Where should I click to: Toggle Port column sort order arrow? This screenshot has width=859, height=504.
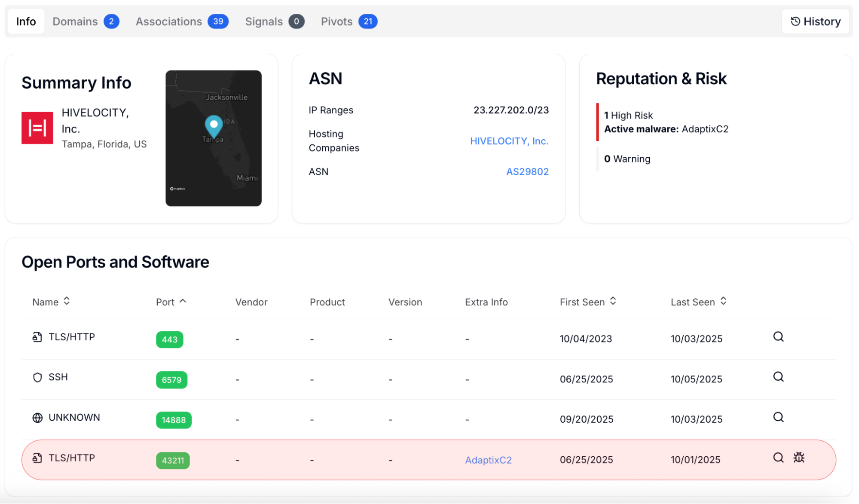tap(183, 302)
